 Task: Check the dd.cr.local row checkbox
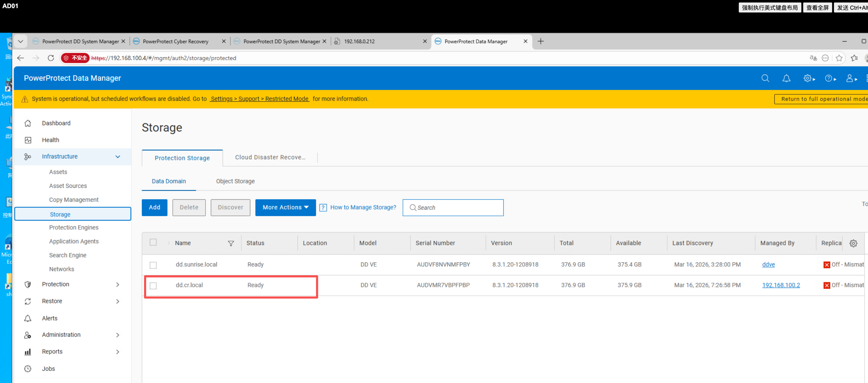(153, 286)
